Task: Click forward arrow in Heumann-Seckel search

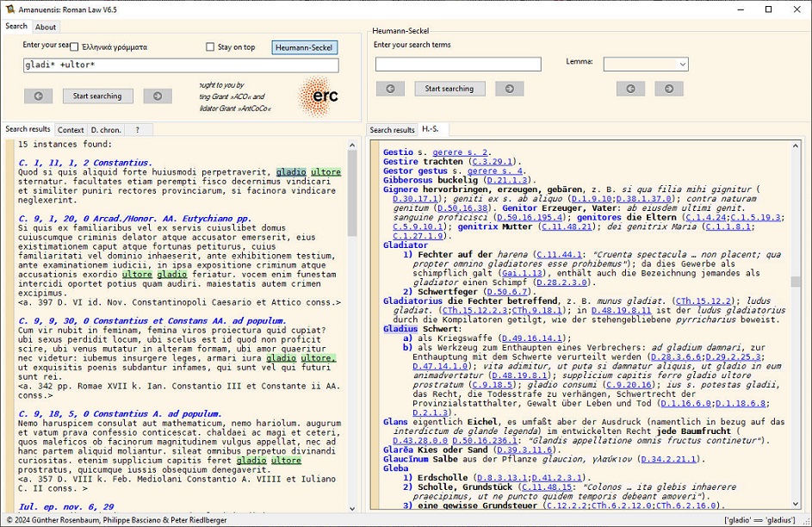Action: tap(510, 89)
